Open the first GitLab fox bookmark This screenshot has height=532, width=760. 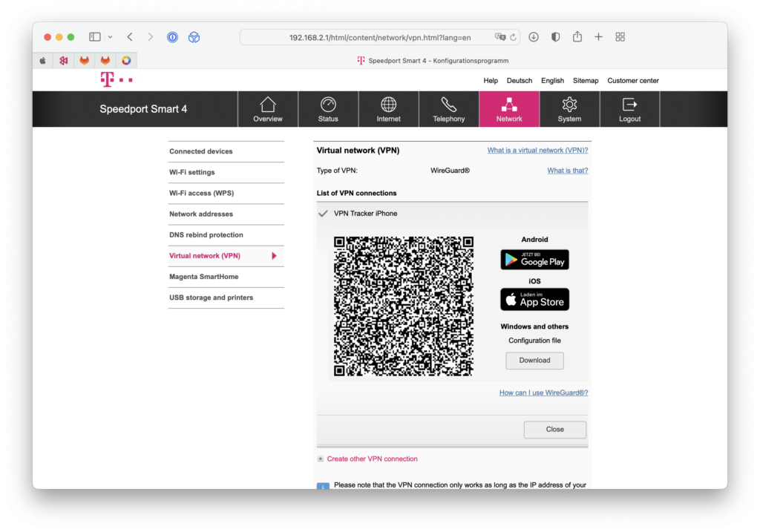pyautogui.click(x=85, y=61)
